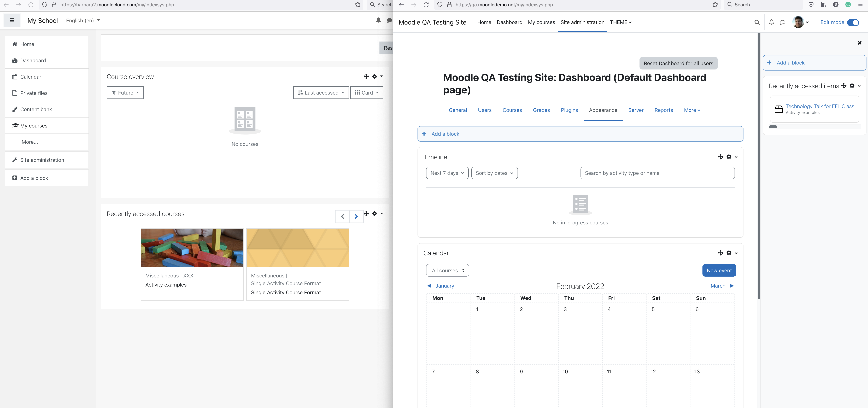
Task: Open Site administration in My School sidebar
Action: (x=47, y=160)
